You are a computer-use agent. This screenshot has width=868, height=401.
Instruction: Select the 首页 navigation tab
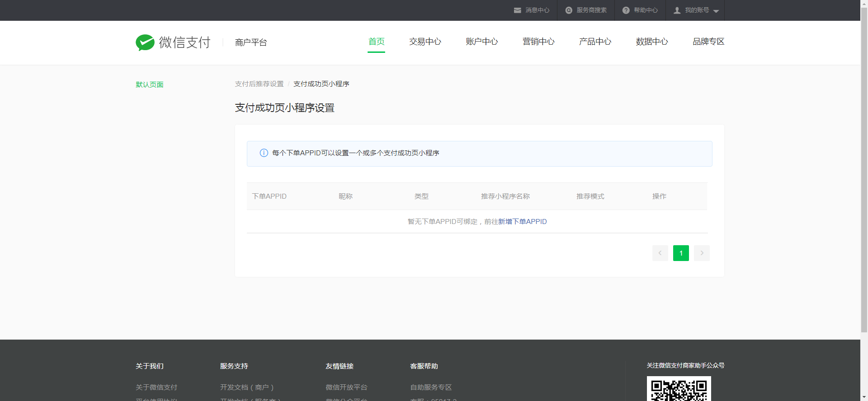tap(376, 42)
